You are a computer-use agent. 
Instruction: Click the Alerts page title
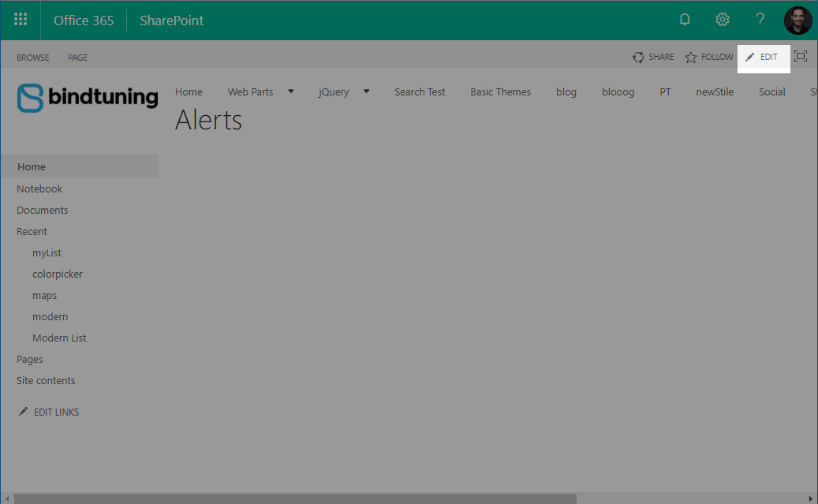coord(208,120)
